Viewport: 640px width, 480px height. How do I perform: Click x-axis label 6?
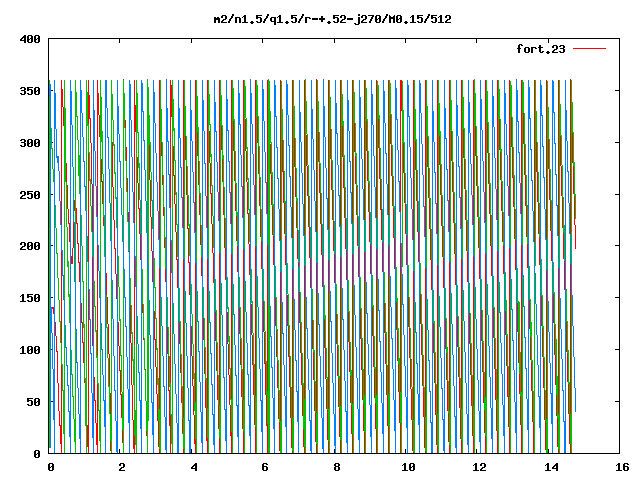[x=265, y=467]
